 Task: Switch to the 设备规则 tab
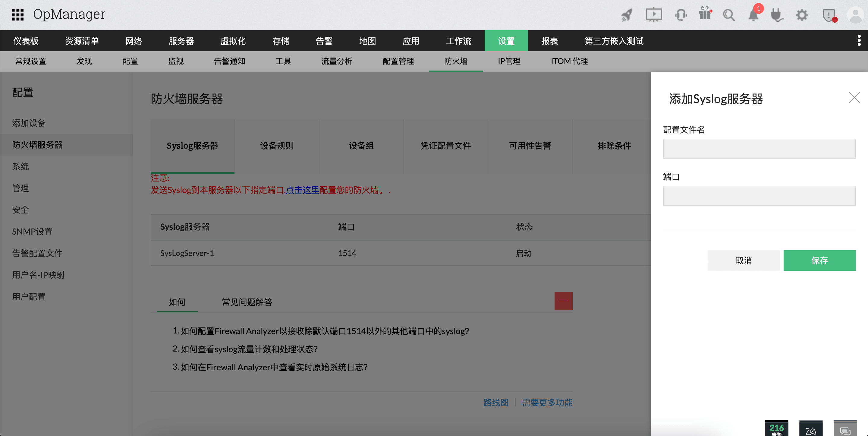pos(277,146)
